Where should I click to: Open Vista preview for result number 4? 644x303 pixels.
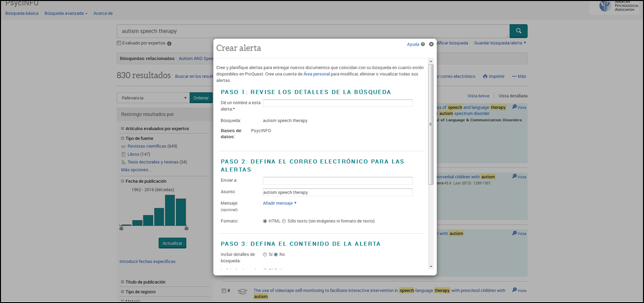pyautogui.click(x=519, y=290)
